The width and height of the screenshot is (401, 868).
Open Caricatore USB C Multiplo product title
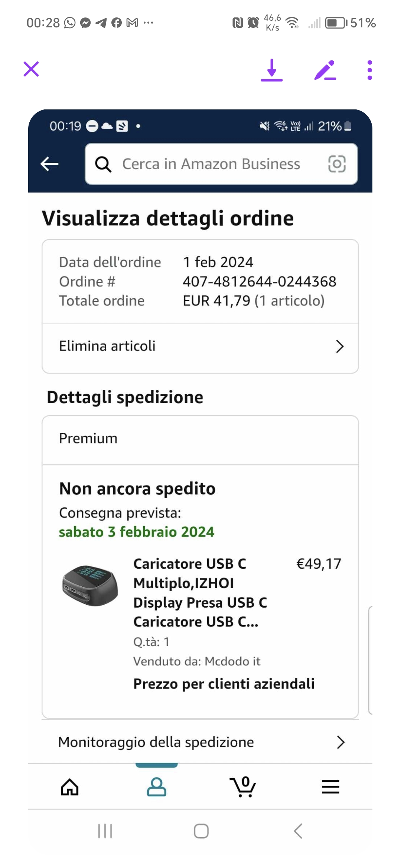[x=200, y=592]
